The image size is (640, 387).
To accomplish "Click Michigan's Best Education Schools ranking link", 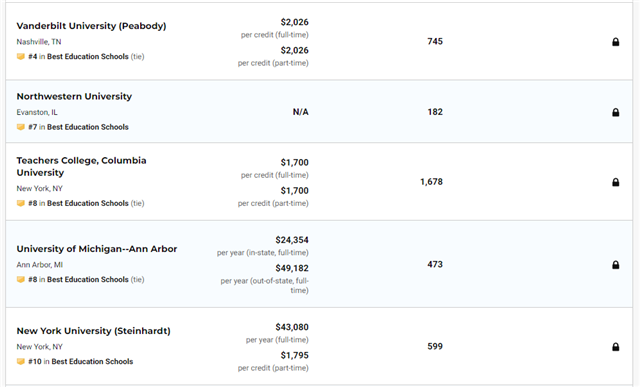I will coord(86,280).
